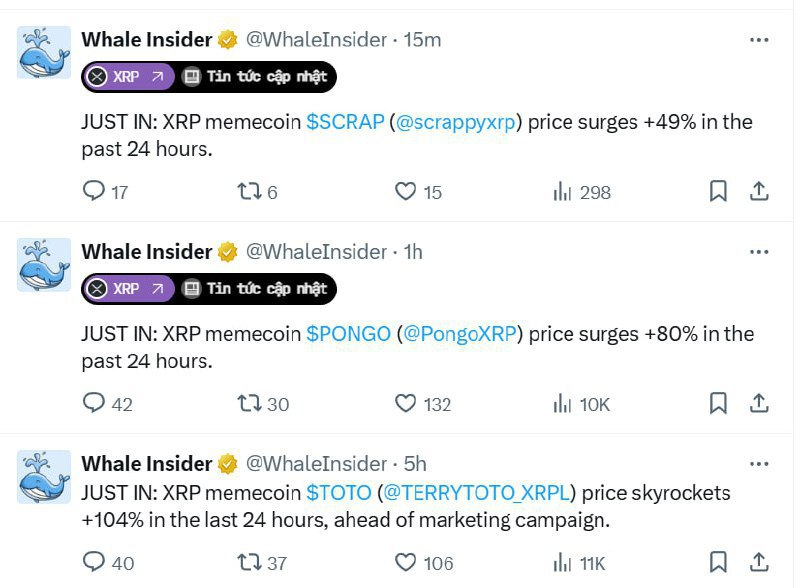Open the tweet posted 15 minutes ago via its timestamp

coord(424,40)
